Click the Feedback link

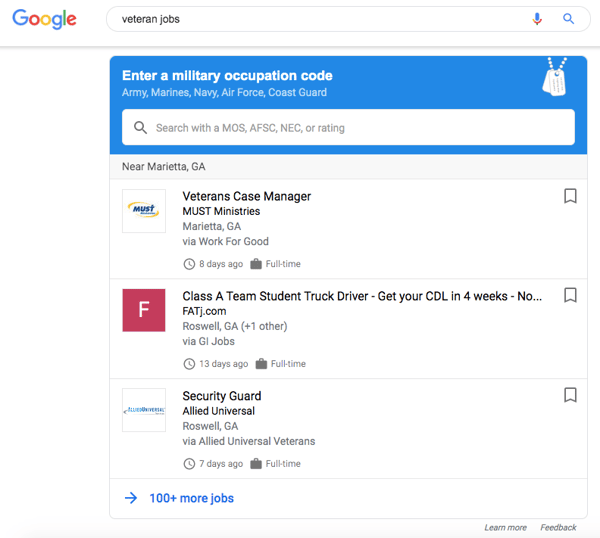point(558,528)
